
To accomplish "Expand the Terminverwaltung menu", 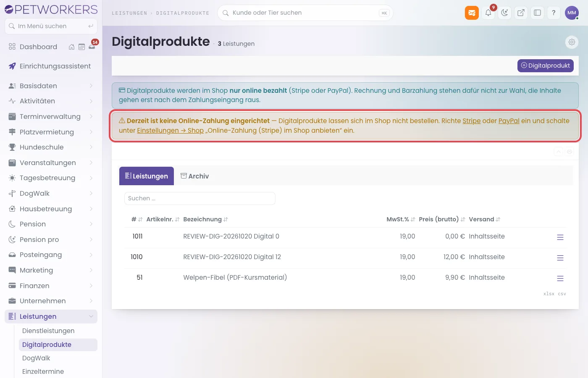I will [x=51, y=116].
